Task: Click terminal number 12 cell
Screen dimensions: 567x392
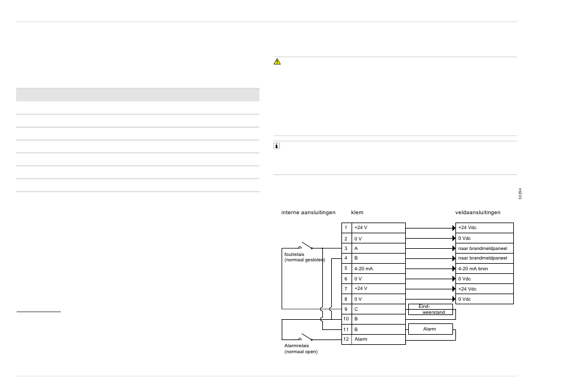Action: click(346, 339)
